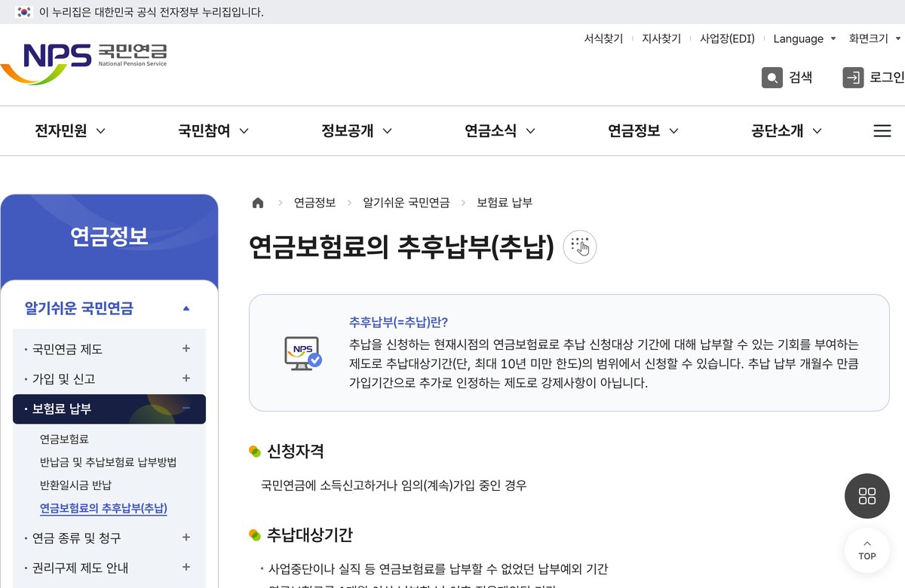
Task: Click the 추납대상기간 section heading
Action: click(310, 535)
